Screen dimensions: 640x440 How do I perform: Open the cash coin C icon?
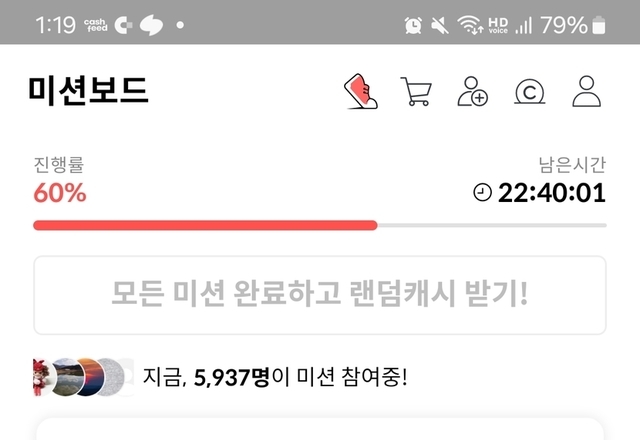pos(529,92)
